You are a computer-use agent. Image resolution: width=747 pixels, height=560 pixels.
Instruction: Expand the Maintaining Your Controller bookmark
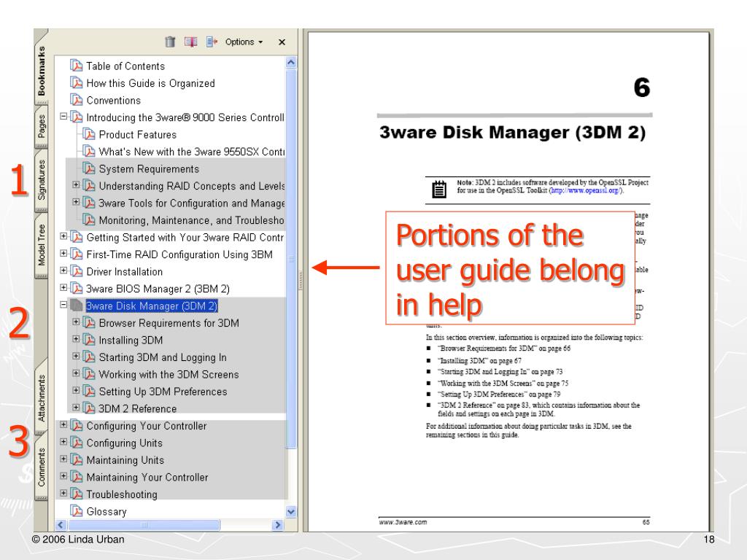click(x=63, y=475)
